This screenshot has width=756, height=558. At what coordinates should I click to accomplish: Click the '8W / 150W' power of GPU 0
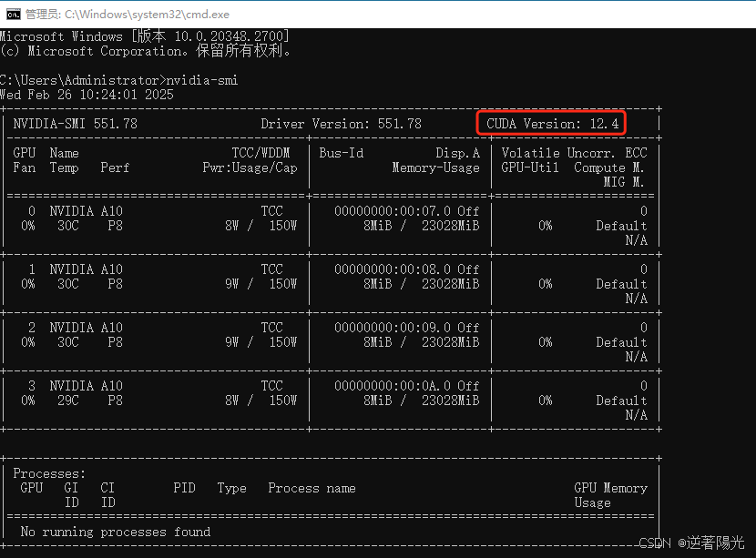(x=261, y=226)
